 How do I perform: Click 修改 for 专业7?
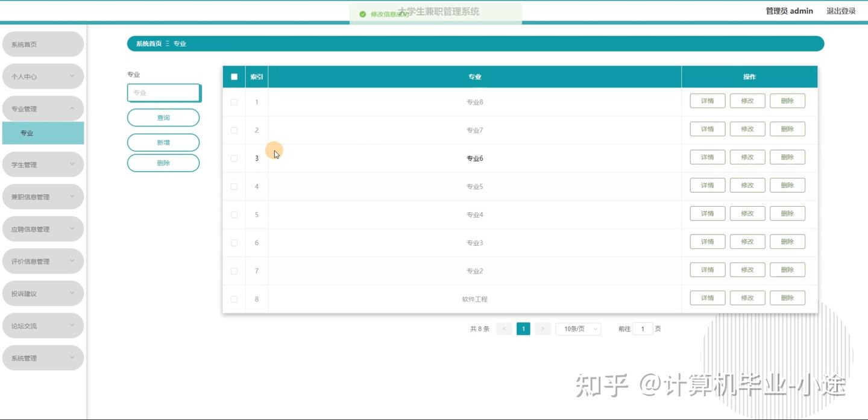(x=747, y=129)
